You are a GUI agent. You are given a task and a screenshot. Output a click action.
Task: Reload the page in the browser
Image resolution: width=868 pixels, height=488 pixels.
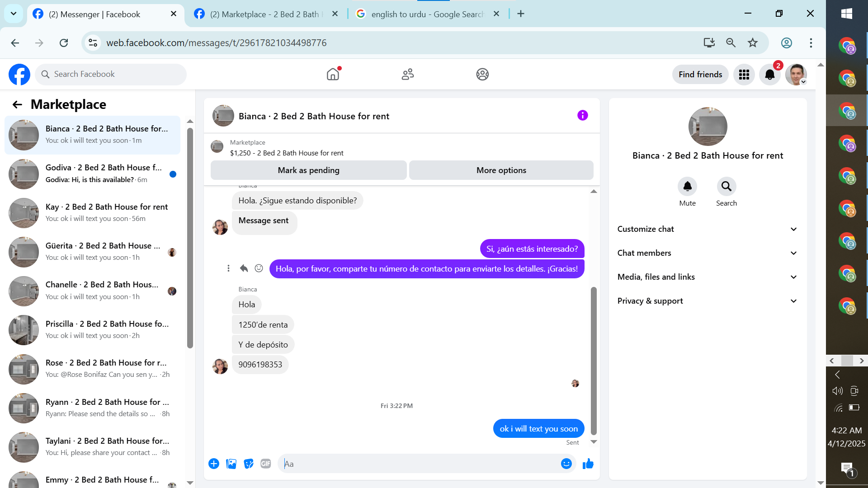coord(64,43)
